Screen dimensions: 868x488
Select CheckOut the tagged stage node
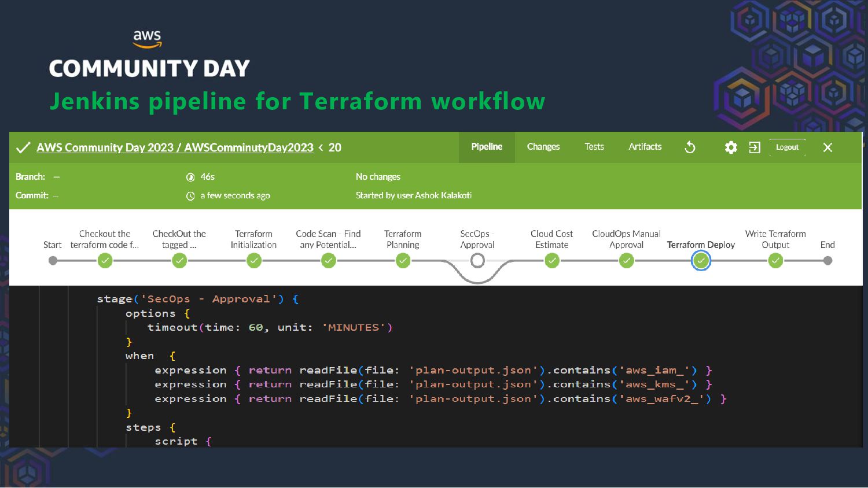pos(179,261)
